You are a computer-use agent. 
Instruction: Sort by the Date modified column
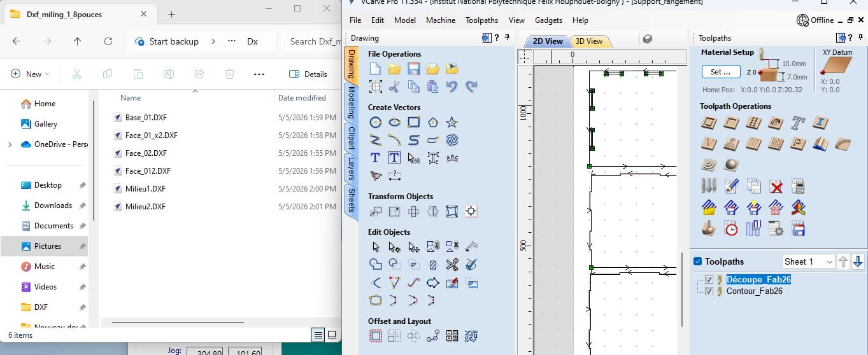coord(302,98)
